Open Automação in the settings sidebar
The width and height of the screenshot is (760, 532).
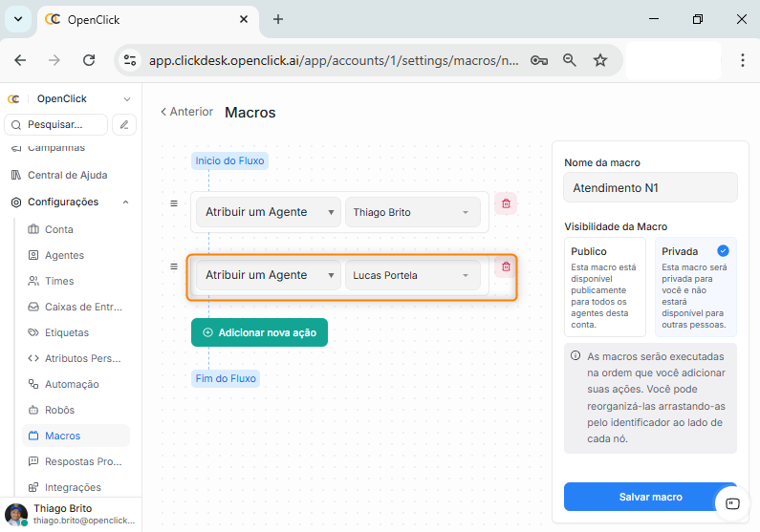[x=72, y=384]
